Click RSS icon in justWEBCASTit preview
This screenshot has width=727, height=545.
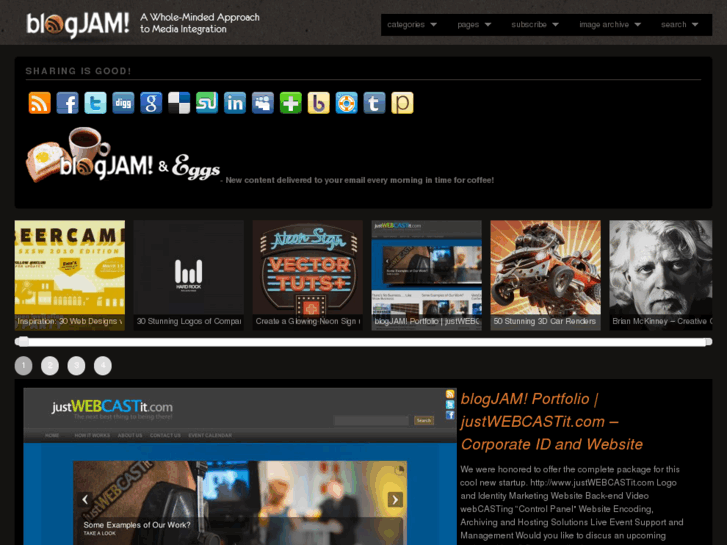pos(450,394)
